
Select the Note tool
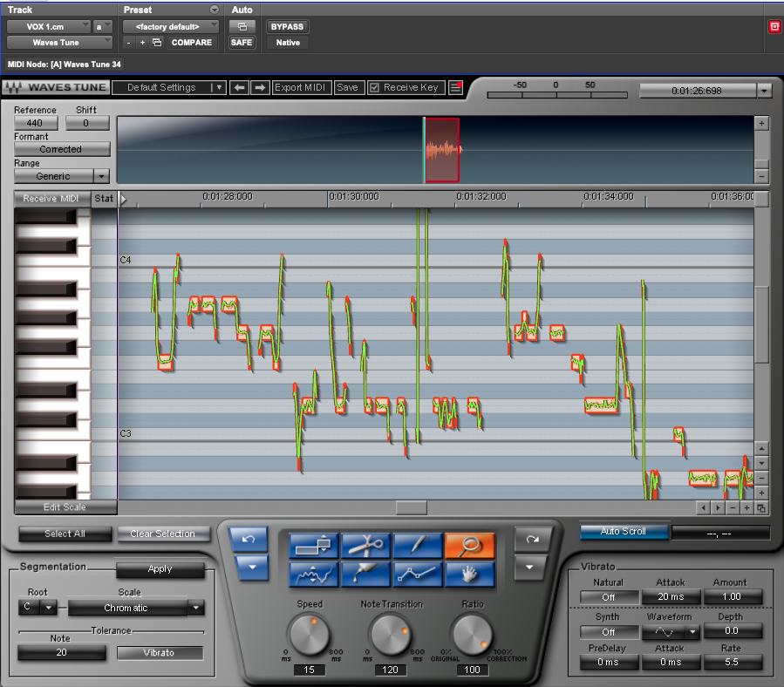click(x=313, y=545)
